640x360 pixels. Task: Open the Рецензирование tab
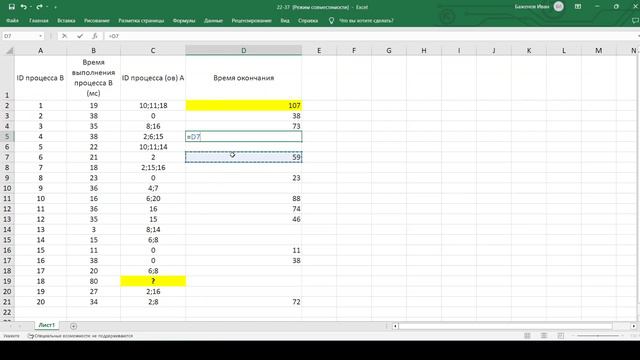(251, 20)
